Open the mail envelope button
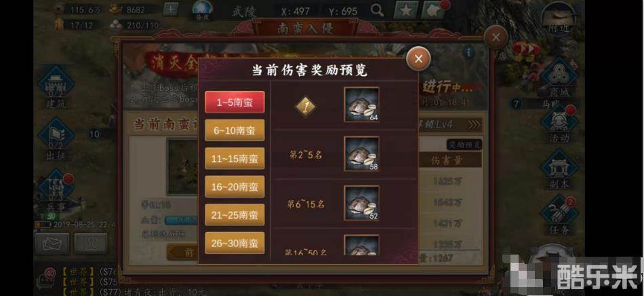The height and width of the screenshot is (296, 644). pyautogui.click(x=52, y=243)
